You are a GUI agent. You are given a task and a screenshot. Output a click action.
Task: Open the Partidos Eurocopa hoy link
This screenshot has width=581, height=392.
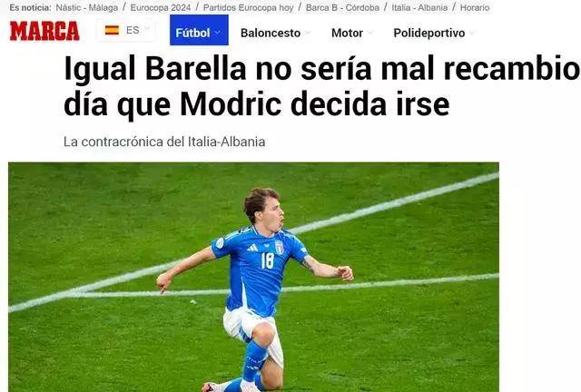[248, 7]
